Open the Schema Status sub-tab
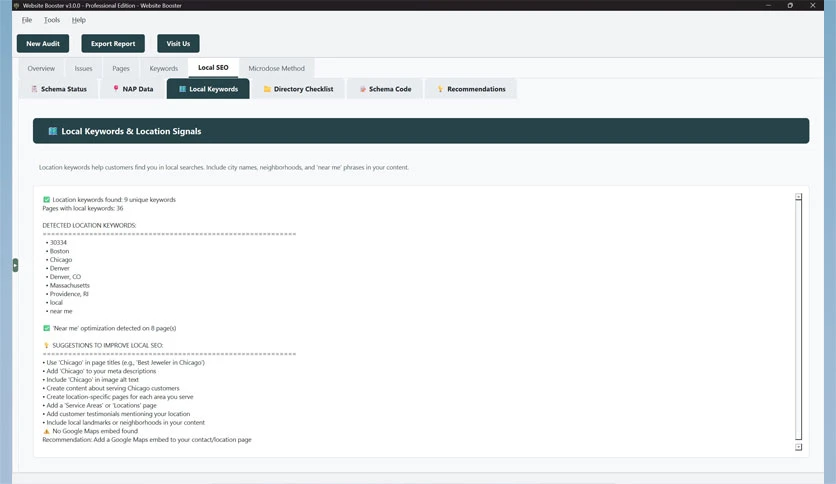Screen dimensions: 836x484 click(59, 89)
